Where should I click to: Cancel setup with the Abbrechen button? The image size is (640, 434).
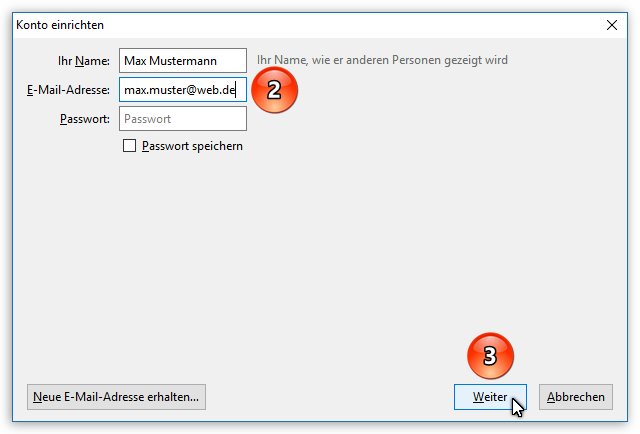coord(575,397)
